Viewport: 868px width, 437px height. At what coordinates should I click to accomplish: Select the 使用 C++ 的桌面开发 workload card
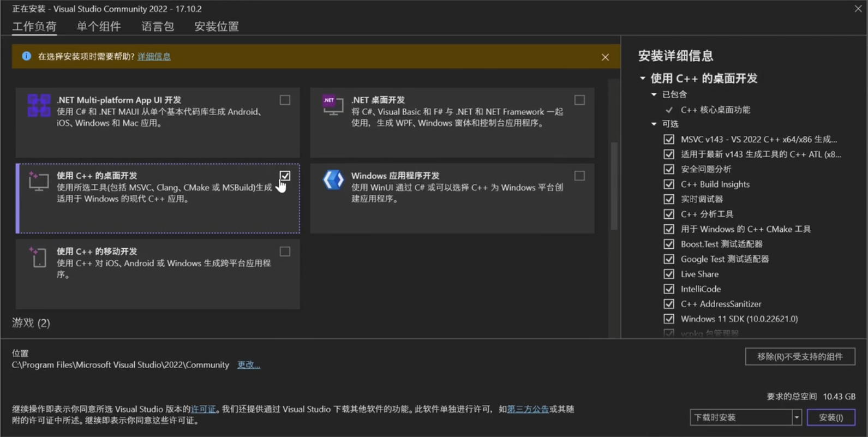pyautogui.click(x=158, y=199)
